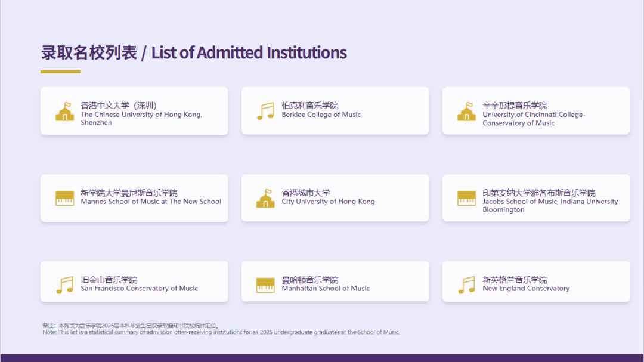Click the school building icon beside University of Cincinnati
Viewport: 644px width, 362px height.
point(466,112)
